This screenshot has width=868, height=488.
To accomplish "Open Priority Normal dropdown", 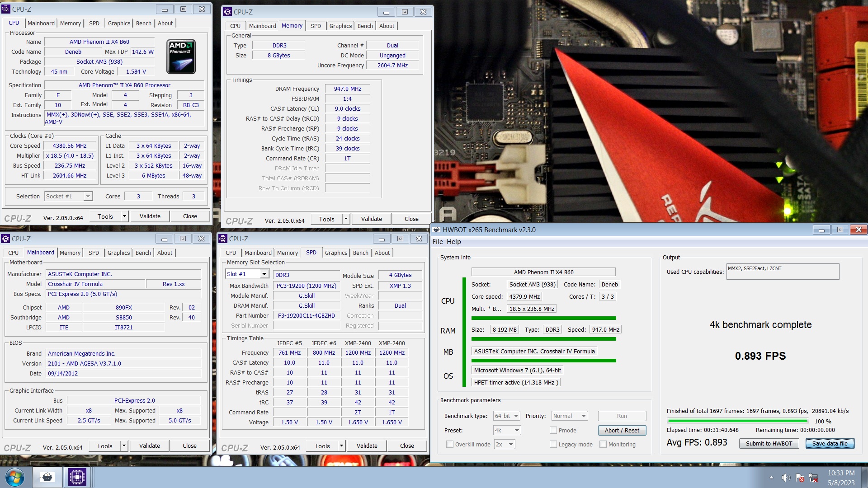I will tap(570, 416).
